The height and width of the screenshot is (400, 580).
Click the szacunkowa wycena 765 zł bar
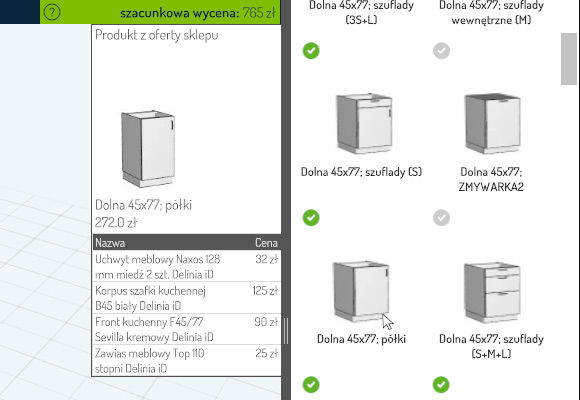click(x=160, y=12)
